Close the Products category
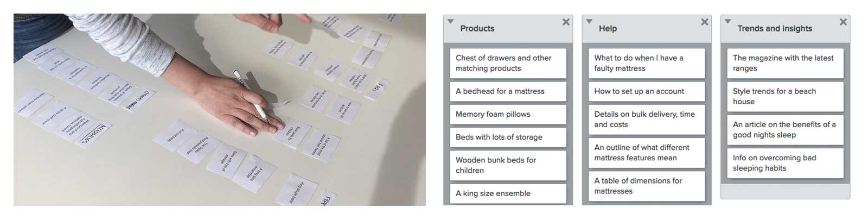This screenshot has width=868, height=220. pyautogui.click(x=566, y=22)
